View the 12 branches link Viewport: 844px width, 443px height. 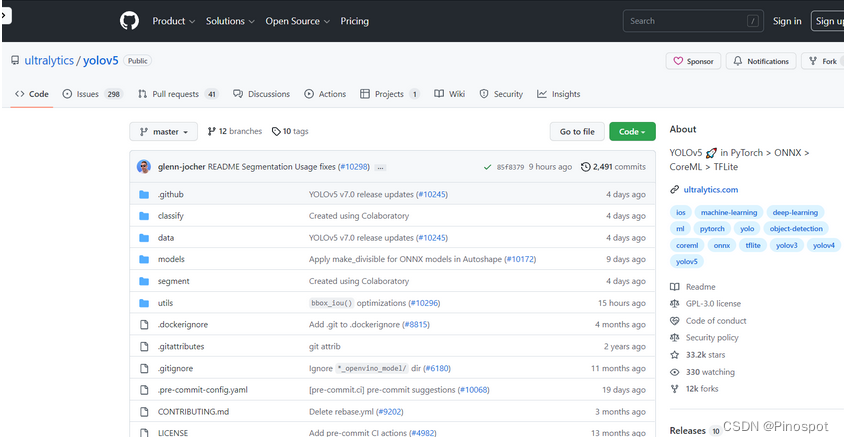pyautogui.click(x=235, y=131)
